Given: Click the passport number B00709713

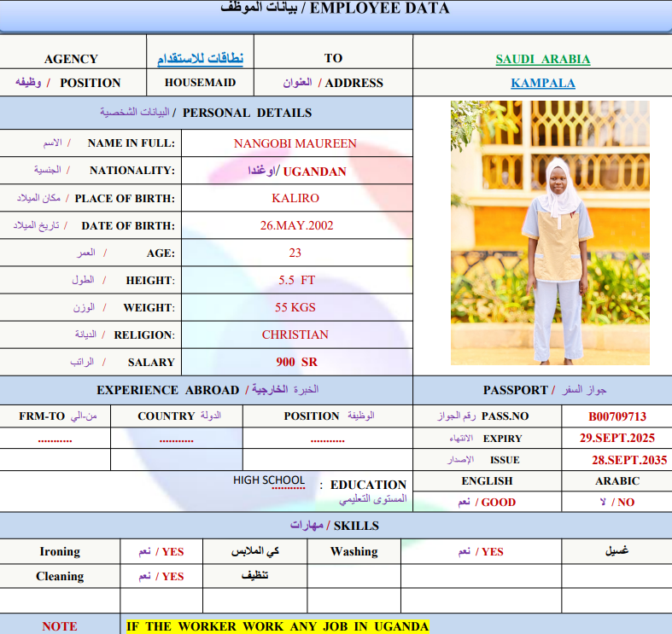Looking at the screenshot, I should [616, 416].
